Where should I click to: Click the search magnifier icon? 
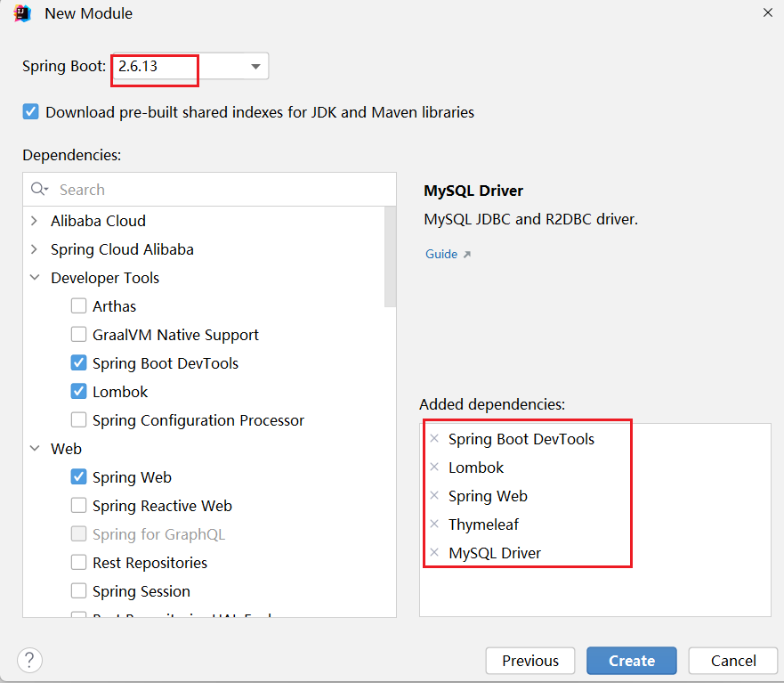coord(39,189)
